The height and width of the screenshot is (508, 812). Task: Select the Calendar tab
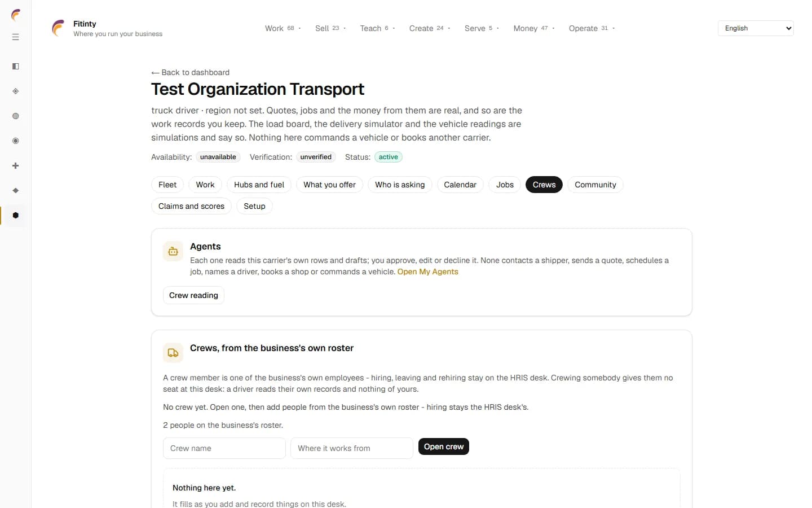point(460,185)
